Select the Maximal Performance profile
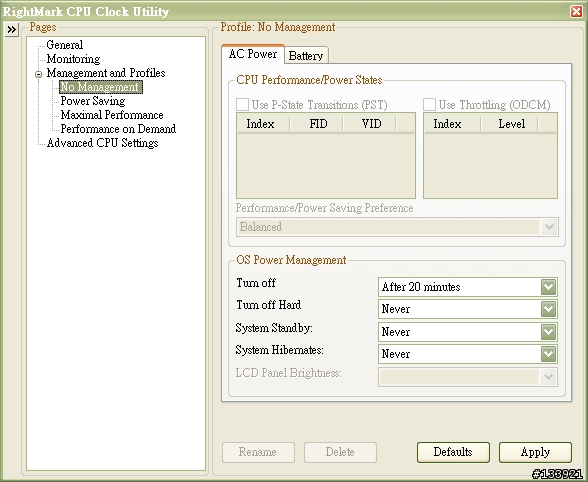Screen dimensions: 588x482 (112, 115)
